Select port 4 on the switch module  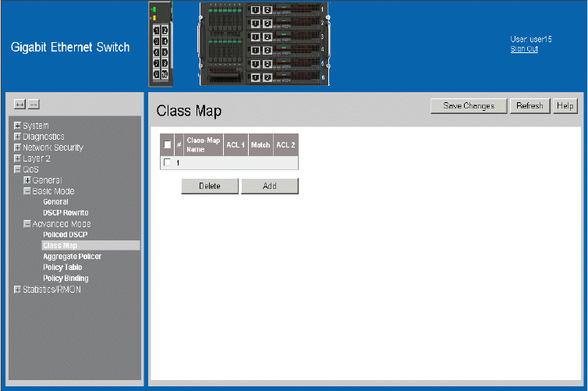click(164, 41)
